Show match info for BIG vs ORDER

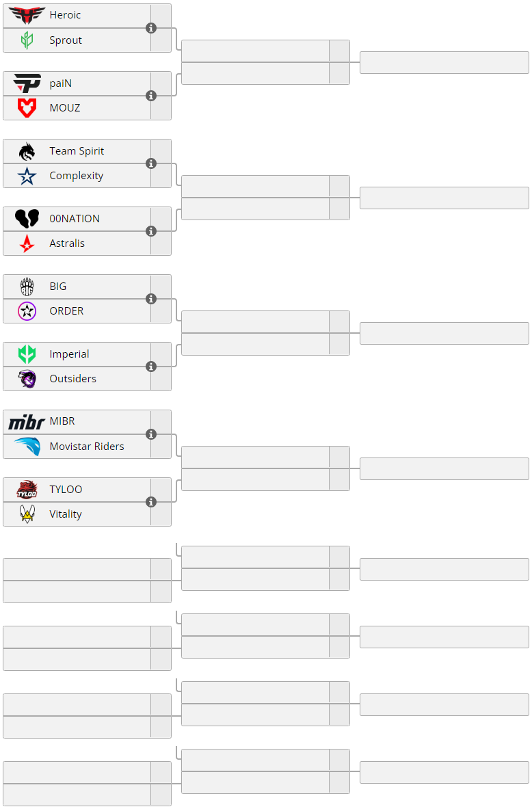[151, 299]
